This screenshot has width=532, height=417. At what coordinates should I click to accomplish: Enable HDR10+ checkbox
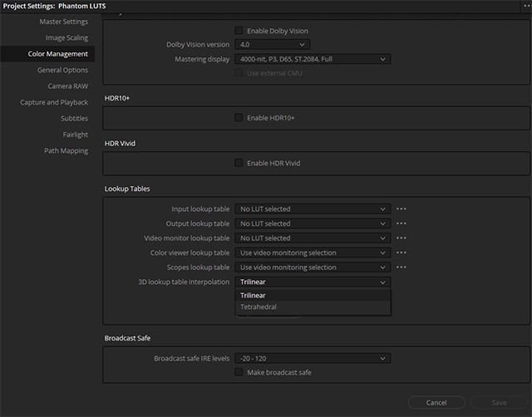[x=239, y=118]
